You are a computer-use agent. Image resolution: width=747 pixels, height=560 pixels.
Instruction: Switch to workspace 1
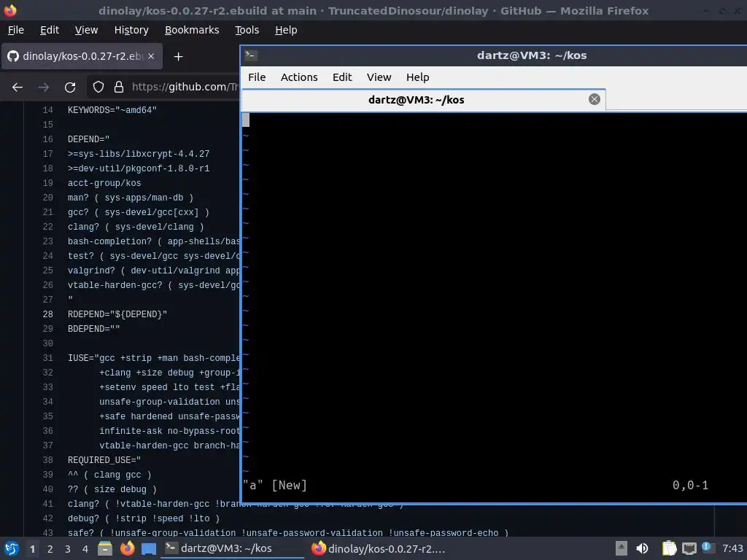(32, 549)
